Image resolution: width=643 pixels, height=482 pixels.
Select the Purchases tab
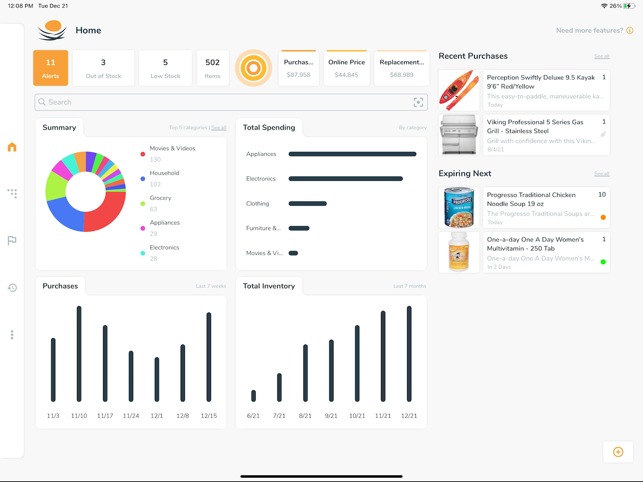tap(60, 286)
